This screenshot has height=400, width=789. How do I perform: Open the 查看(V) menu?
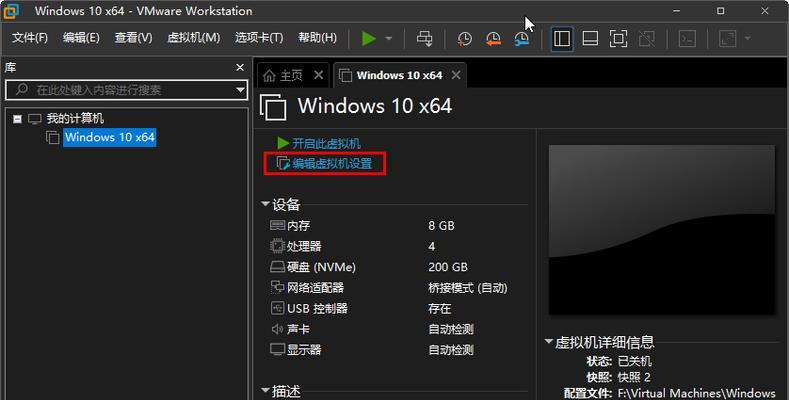coord(133,38)
